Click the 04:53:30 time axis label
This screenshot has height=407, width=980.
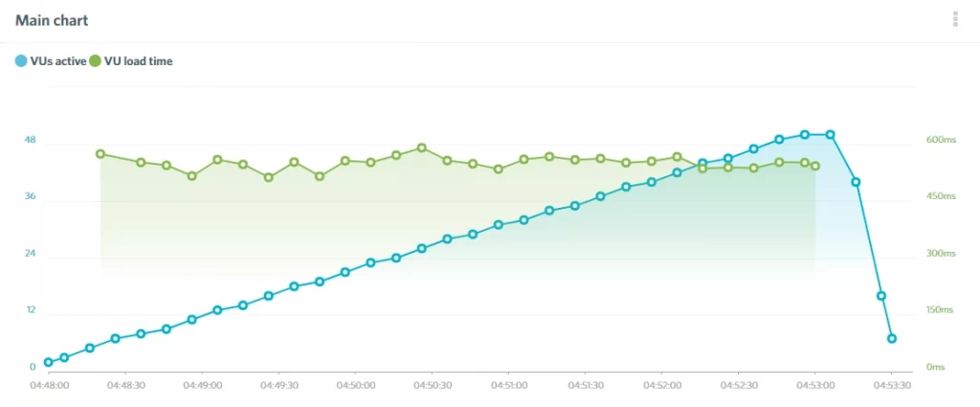pyautogui.click(x=892, y=386)
